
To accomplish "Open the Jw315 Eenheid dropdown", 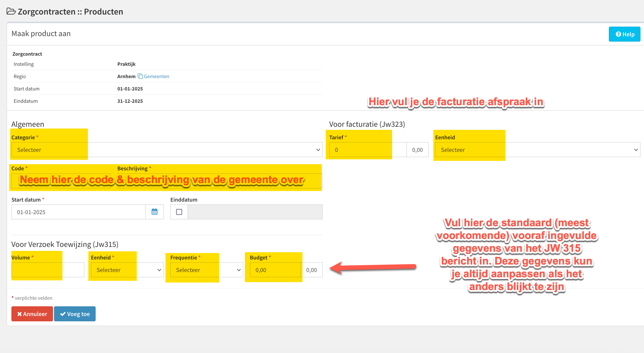I will click(127, 270).
